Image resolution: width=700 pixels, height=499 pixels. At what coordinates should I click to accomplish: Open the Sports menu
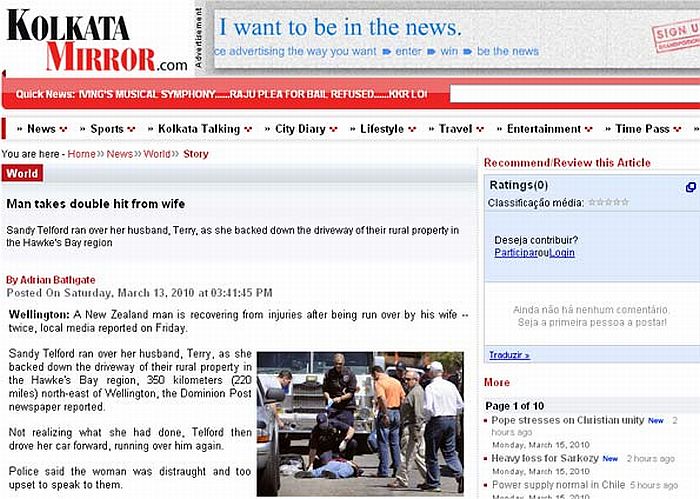[x=107, y=129]
